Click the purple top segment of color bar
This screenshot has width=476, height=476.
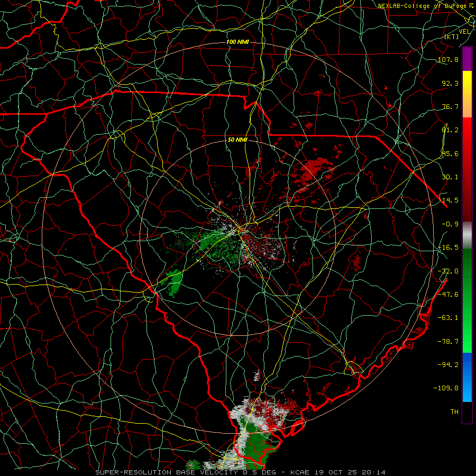(x=467, y=59)
